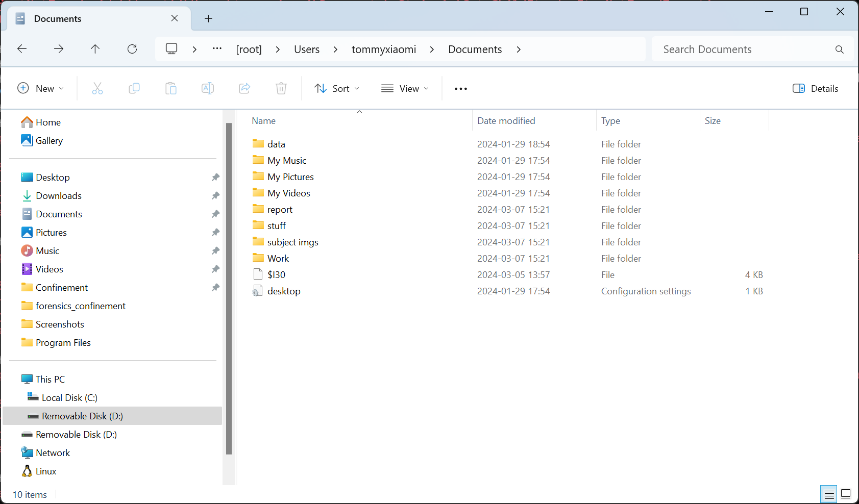The height and width of the screenshot is (504, 859).
Task: Click the Delete trash can icon
Action: pyautogui.click(x=281, y=89)
